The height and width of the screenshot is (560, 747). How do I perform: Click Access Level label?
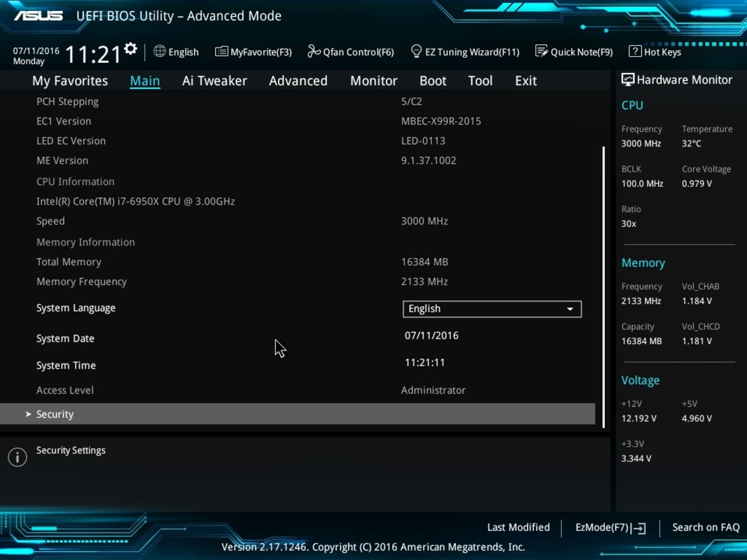pyautogui.click(x=65, y=390)
